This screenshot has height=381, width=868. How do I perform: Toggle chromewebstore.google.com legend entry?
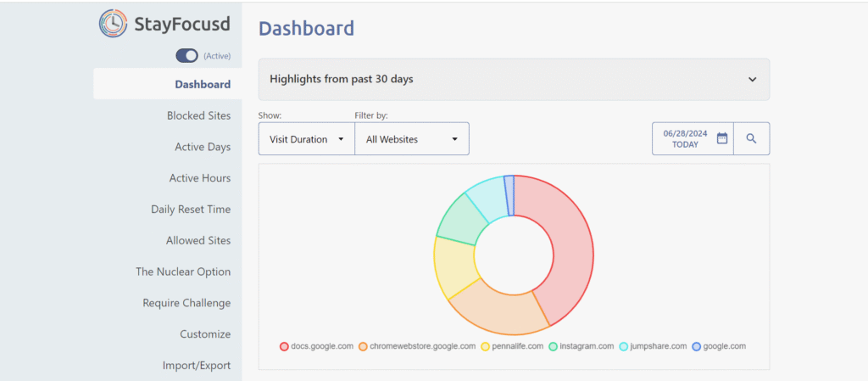pyautogui.click(x=416, y=346)
